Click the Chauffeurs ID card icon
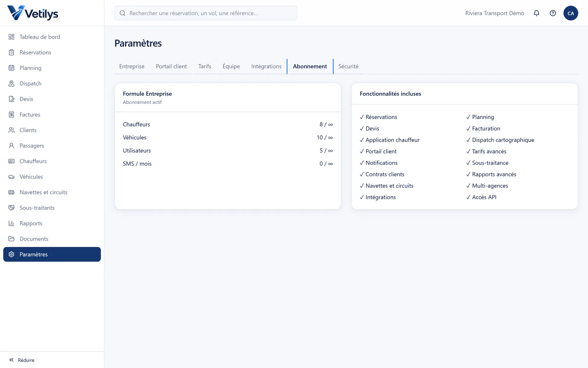The image size is (588, 368). coord(11,161)
